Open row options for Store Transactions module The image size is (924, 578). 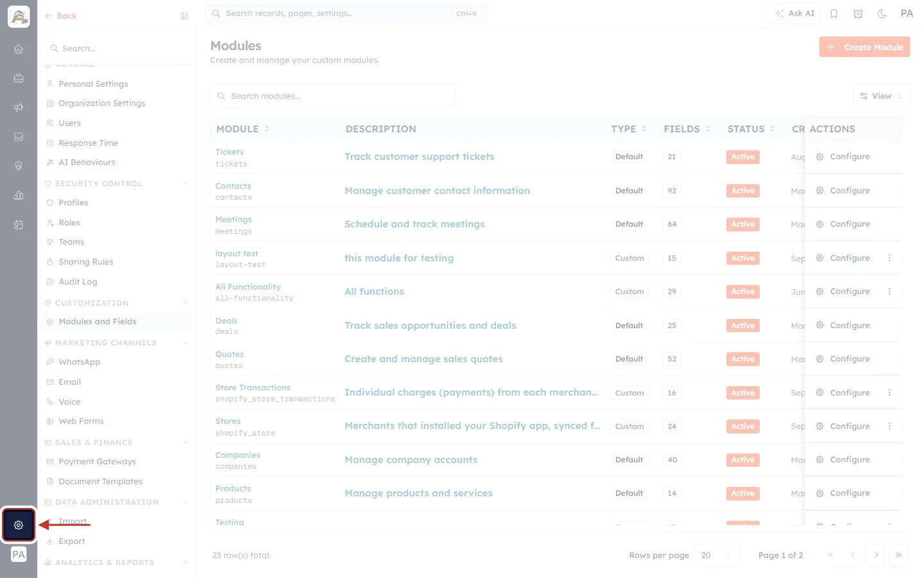pos(889,392)
